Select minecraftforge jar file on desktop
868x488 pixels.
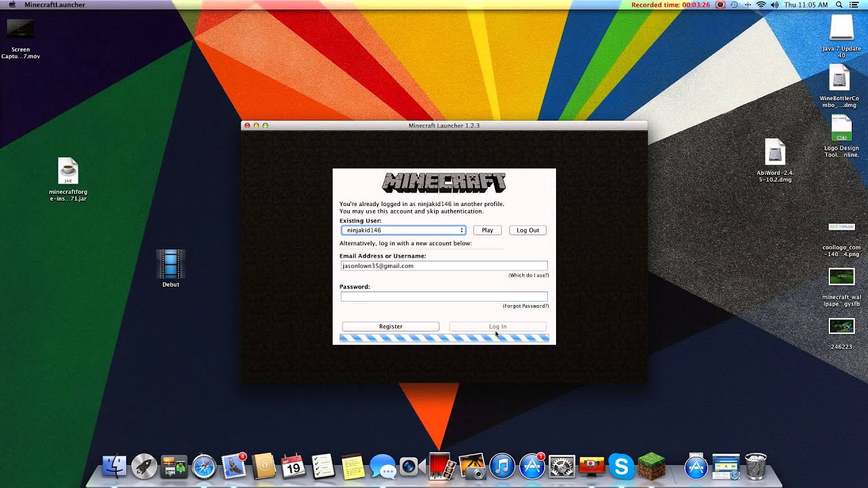[68, 180]
